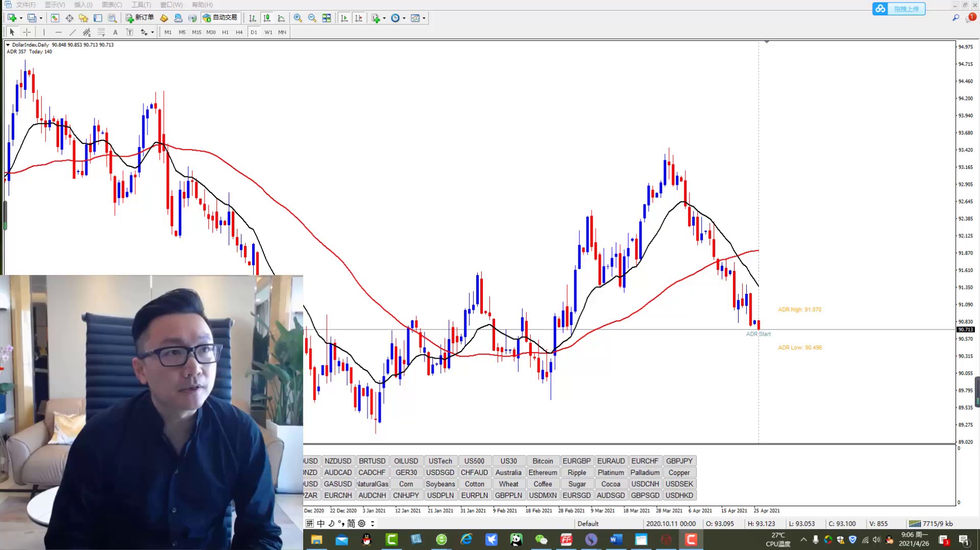Select the text label tool

(130, 32)
